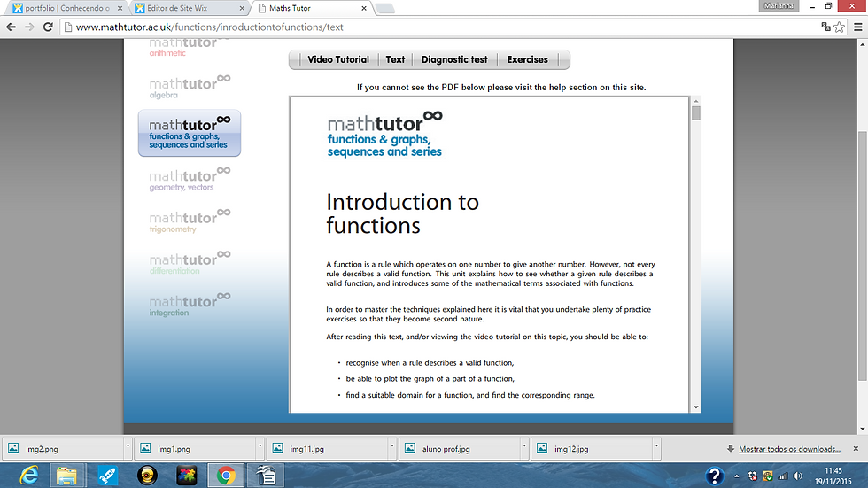
Task: Click the volume speaker tray icon
Action: coord(798,476)
